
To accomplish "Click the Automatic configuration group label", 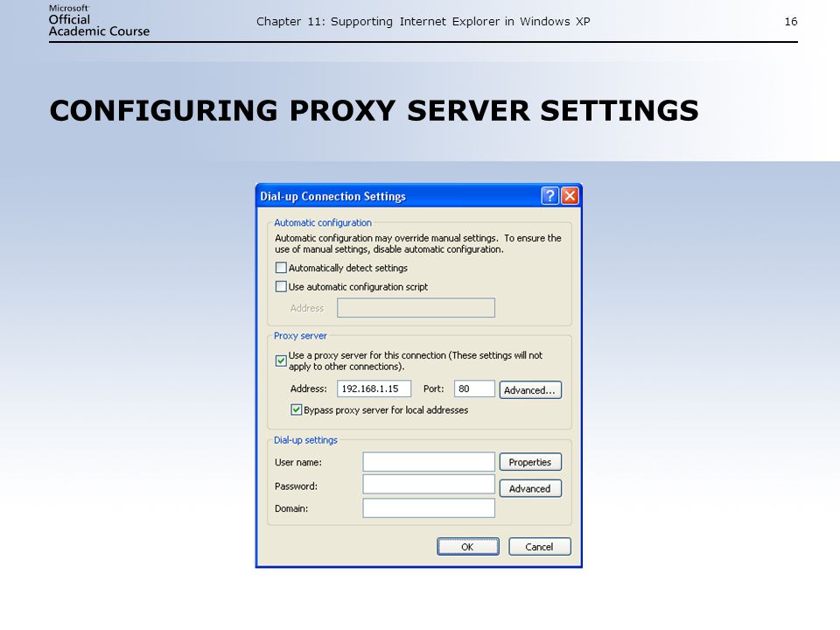I will pos(323,223).
